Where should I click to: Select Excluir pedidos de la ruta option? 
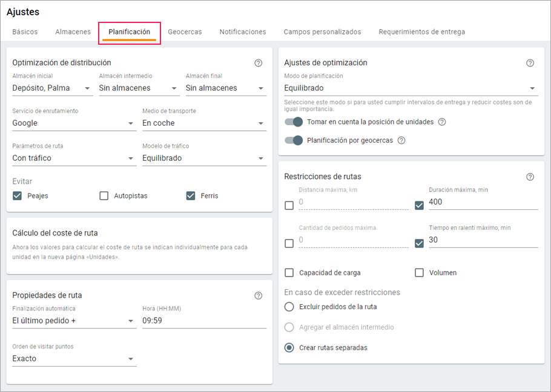pos(289,307)
